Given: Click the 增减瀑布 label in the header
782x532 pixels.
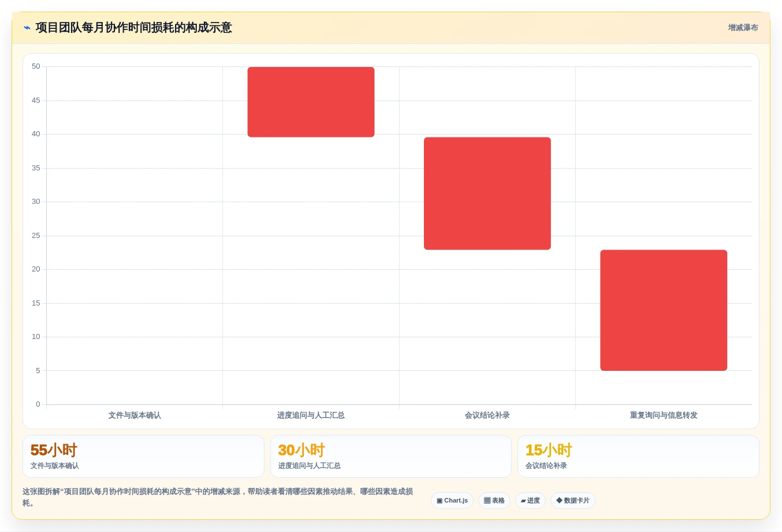Looking at the screenshot, I should click(743, 28).
